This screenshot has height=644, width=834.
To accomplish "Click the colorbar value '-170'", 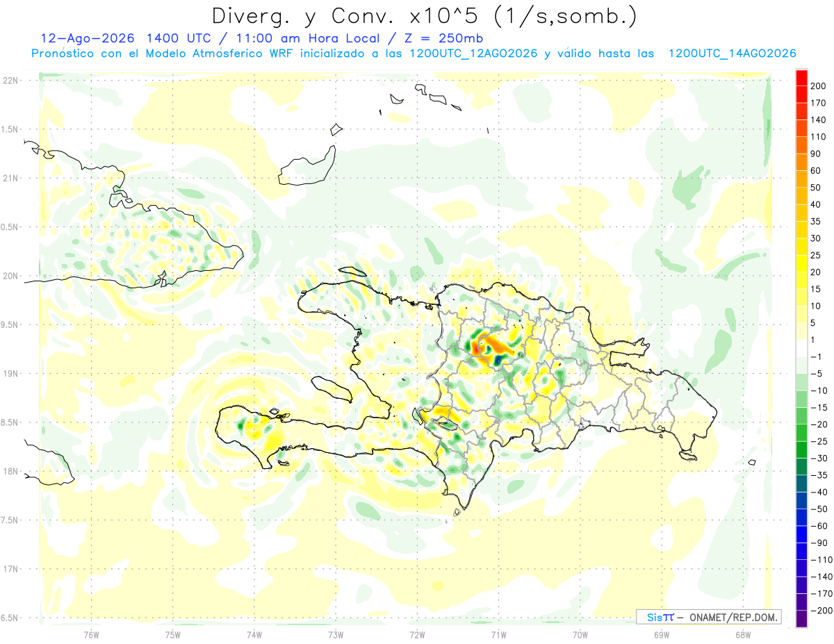I will tap(823, 594).
